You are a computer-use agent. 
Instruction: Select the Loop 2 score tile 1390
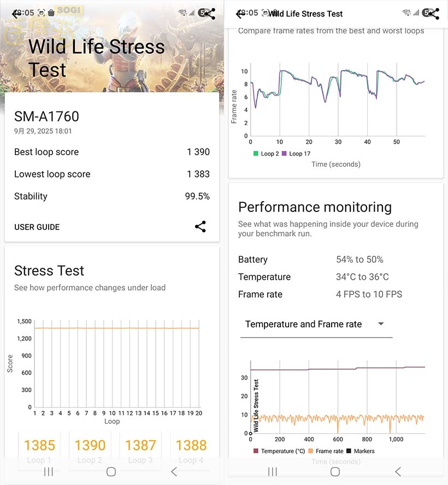click(x=90, y=451)
